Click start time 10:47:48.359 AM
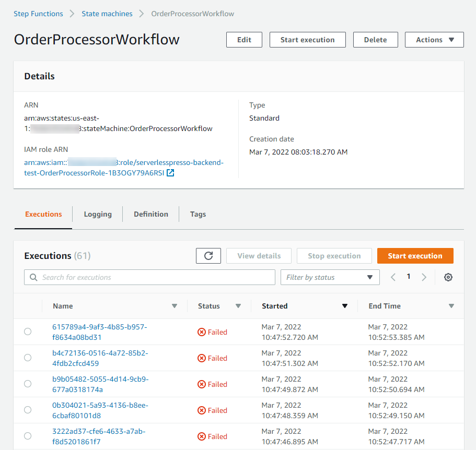Viewport: 476px width, 450px height. click(x=290, y=416)
